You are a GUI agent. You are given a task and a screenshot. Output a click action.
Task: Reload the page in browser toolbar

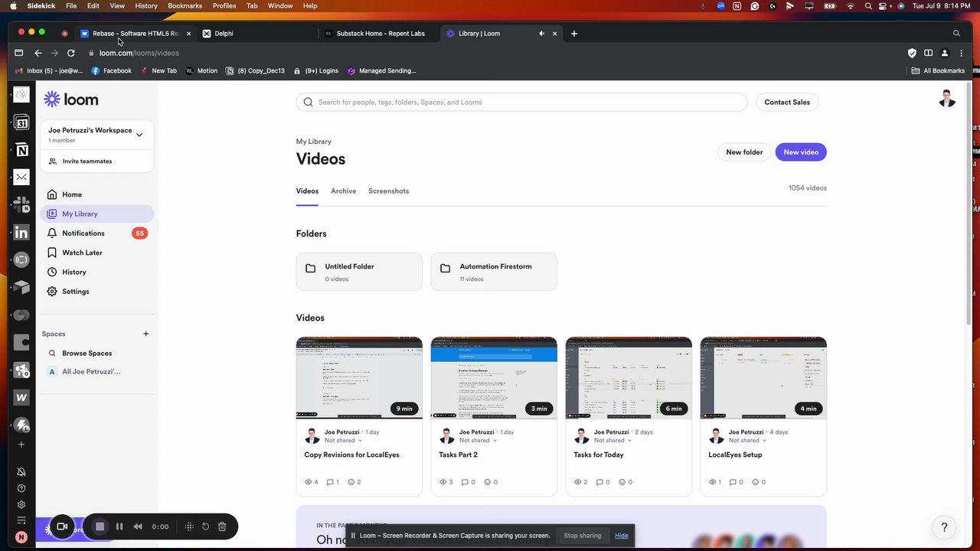point(70,53)
